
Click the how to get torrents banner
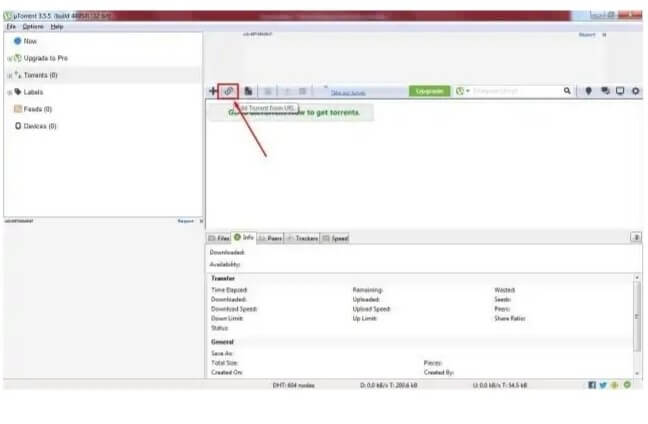click(291, 112)
